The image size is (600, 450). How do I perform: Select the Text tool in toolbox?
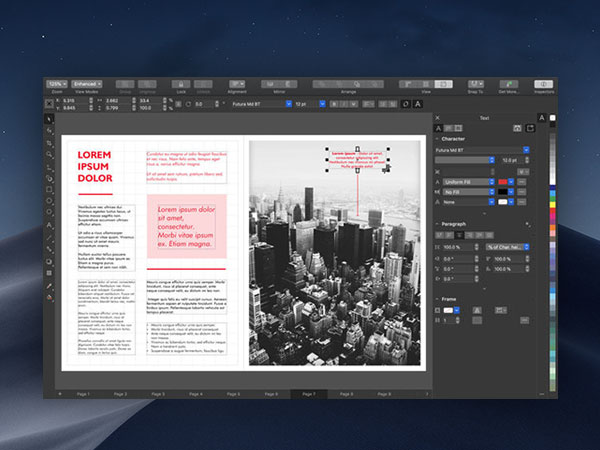pyautogui.click(x=49, y=225)
